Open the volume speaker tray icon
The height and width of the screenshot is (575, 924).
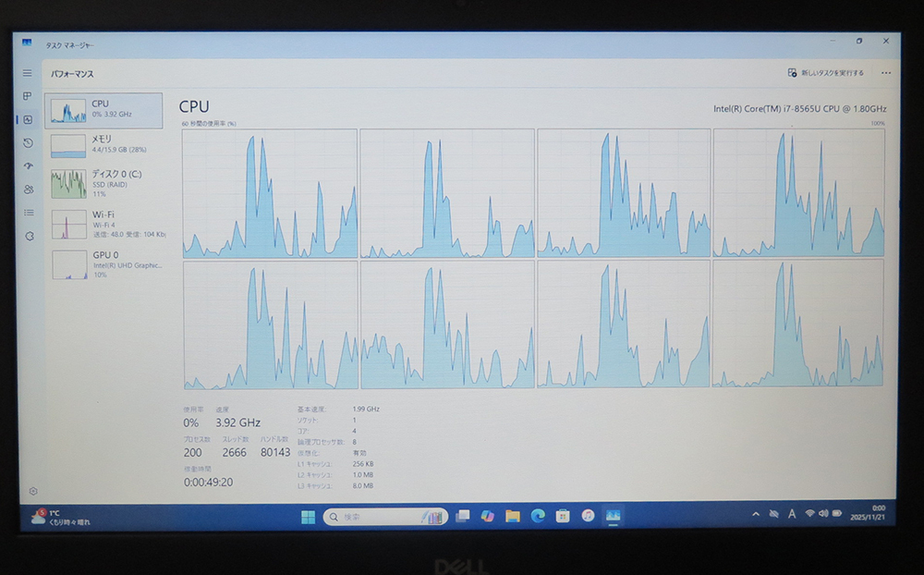[x=823, y=513]
